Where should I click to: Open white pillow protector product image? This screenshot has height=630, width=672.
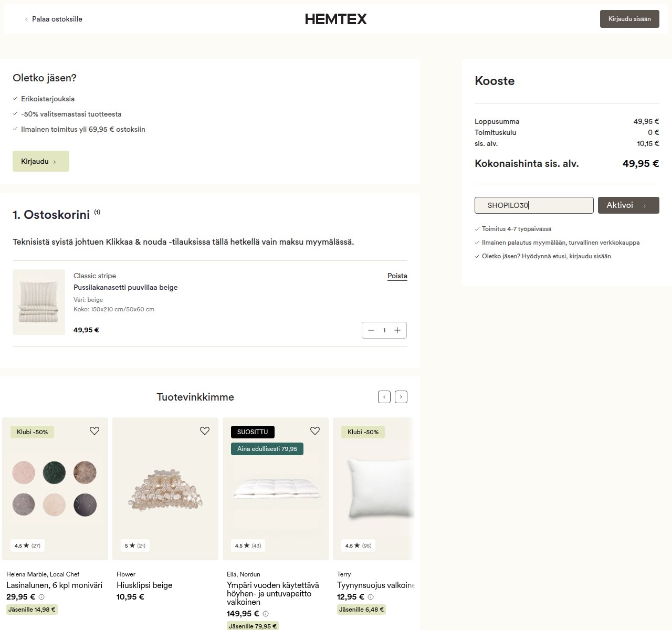click(x=374, y=489)
